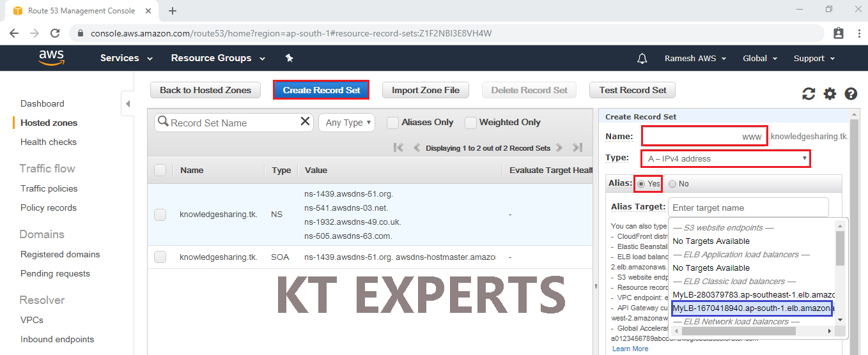868x355 pixels.
Task: Click browser back arrow
Action: [x=14, y=33]
